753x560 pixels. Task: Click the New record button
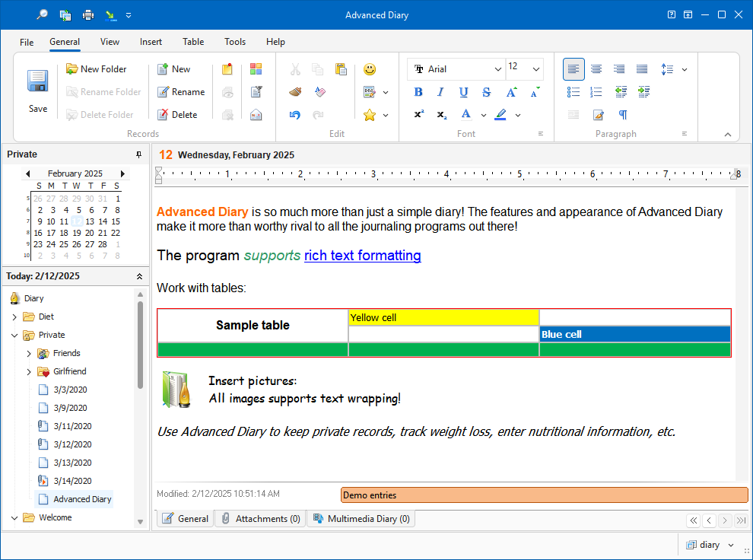coord(174,69)
